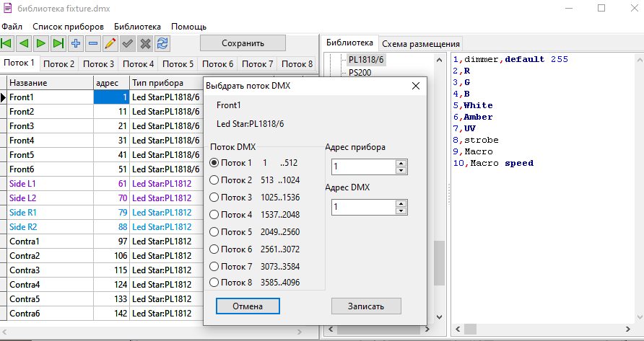644x341 pixels.
Task: Switch to Поток 5 tab
Action: 178,64
